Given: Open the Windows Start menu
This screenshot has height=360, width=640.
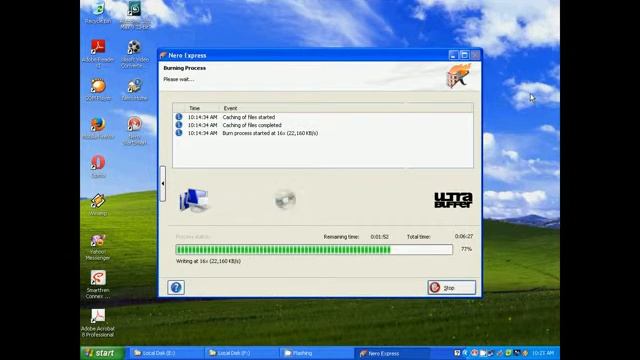Looking at the screenshot, I should click(102, 353).
